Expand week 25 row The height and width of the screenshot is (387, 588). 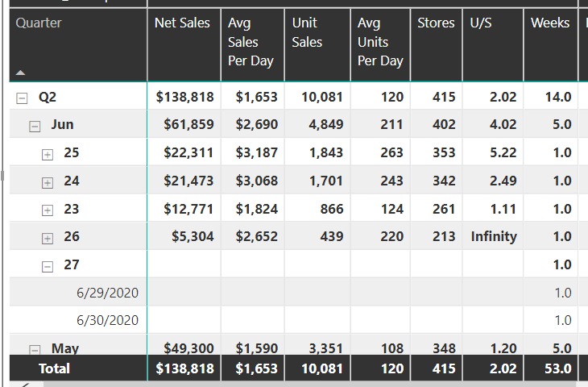(x=48, y=154)
